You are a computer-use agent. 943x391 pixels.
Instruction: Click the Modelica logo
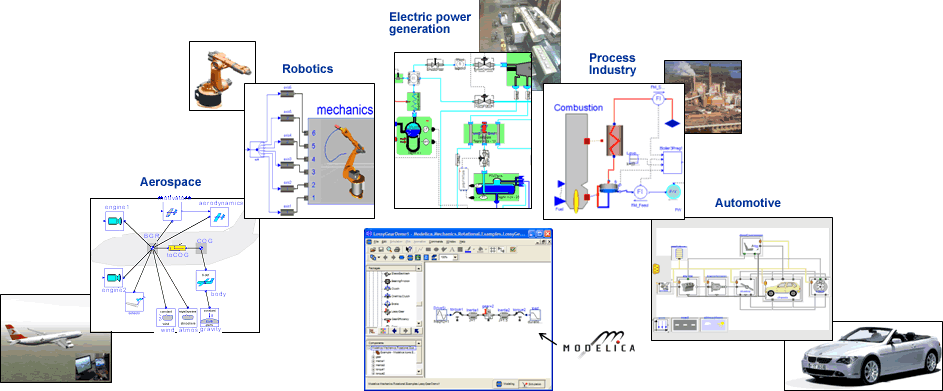598,343
